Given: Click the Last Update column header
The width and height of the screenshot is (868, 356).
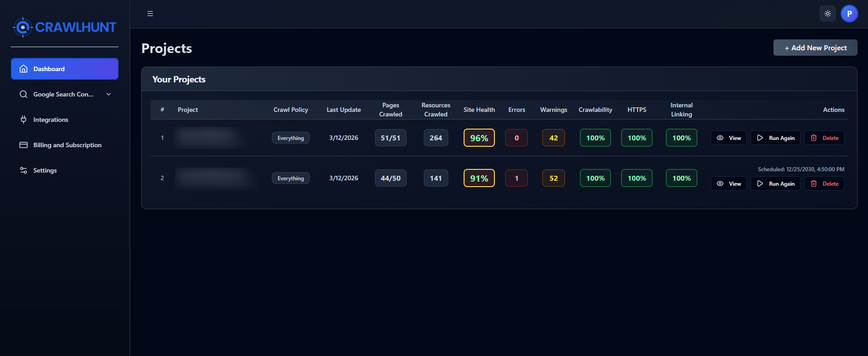Looking at the screenshot, I should tap(344, 110).
